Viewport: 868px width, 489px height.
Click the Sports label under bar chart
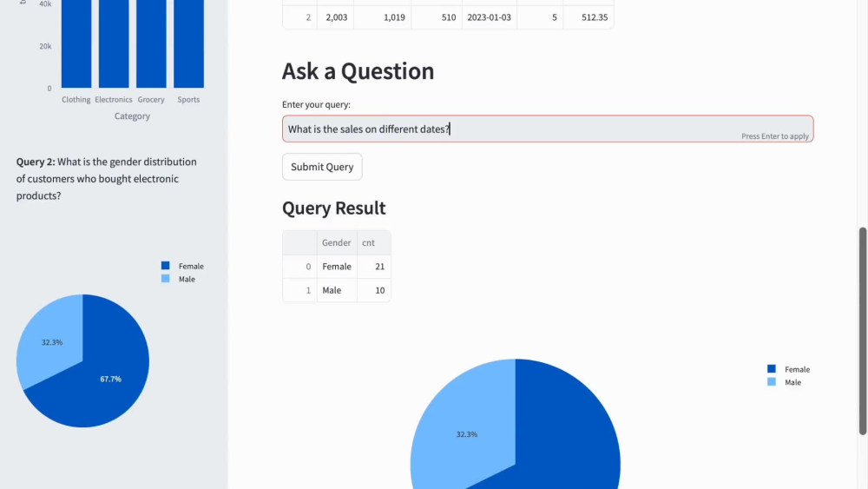(188, 100)
